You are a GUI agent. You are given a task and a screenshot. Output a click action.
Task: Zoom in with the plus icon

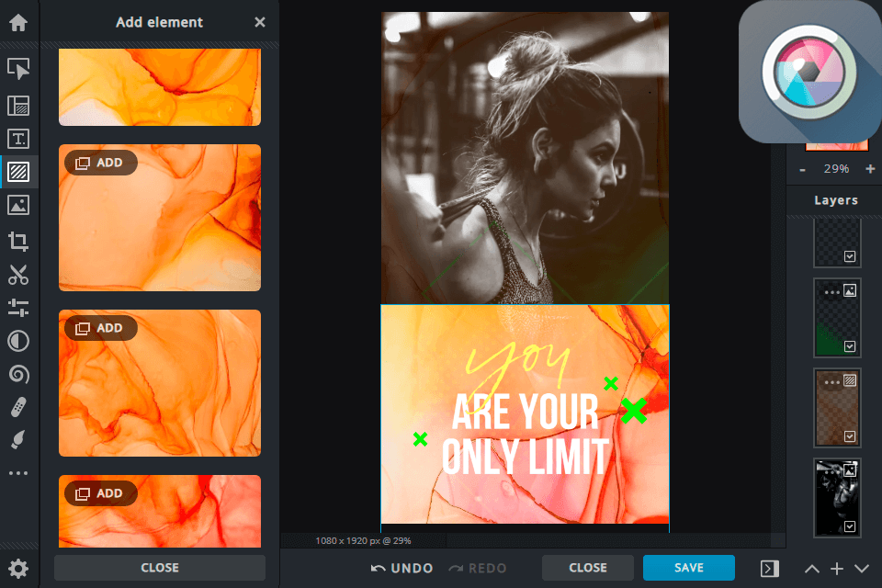[870, 169]
